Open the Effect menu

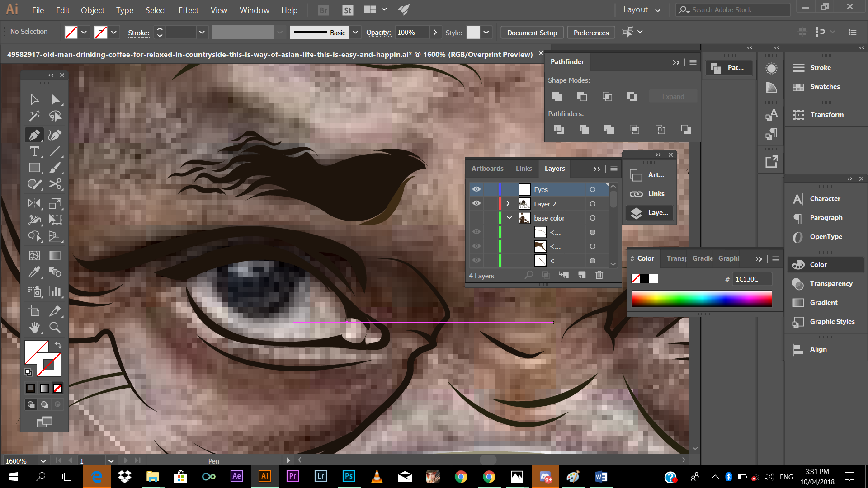188,10
